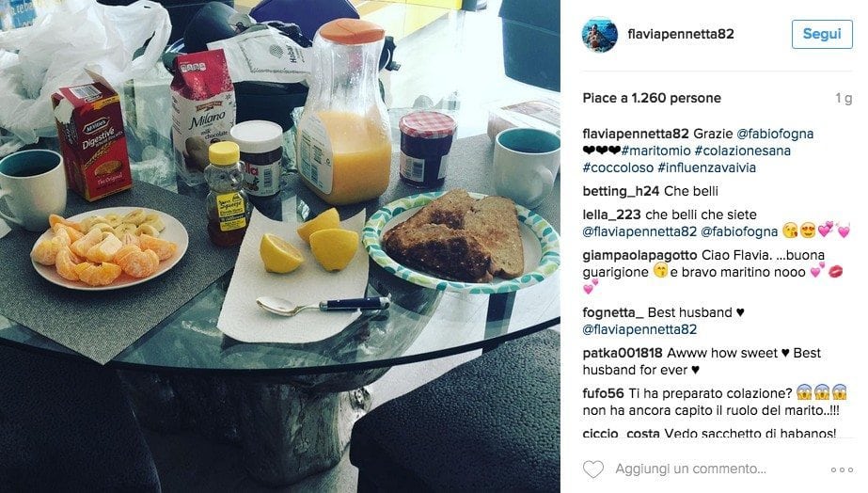Open the three-dot more options menu
Viewport: 868px width, 493px height.
842,469
